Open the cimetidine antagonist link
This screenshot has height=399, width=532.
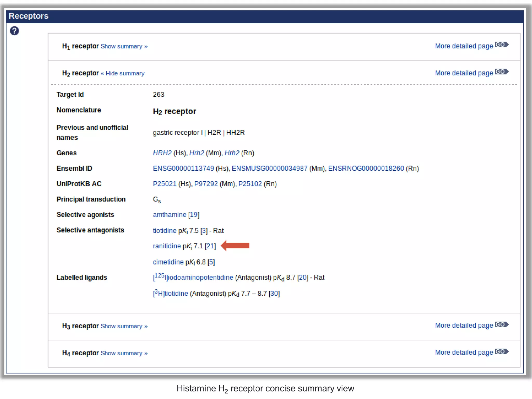(x=168, y=262)
